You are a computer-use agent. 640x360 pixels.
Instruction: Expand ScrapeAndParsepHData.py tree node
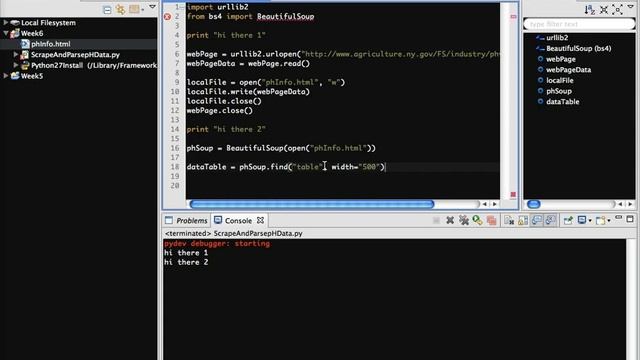click(x=16, y=54)
